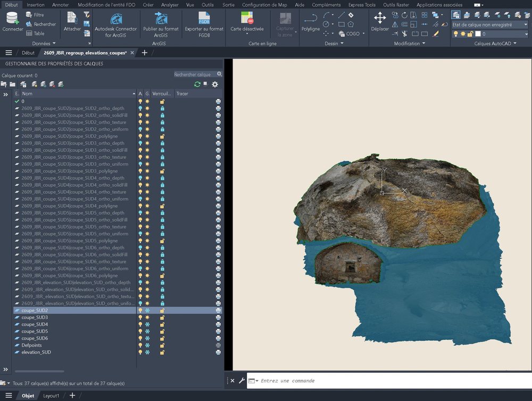Sort layers by Nom column header
532x401 pixels.
click(78, 93)
